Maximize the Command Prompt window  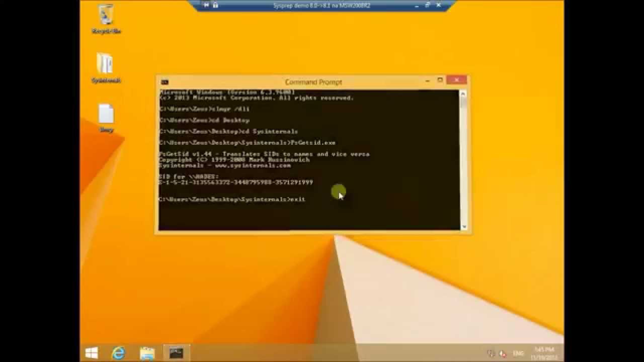coord(440,80)
